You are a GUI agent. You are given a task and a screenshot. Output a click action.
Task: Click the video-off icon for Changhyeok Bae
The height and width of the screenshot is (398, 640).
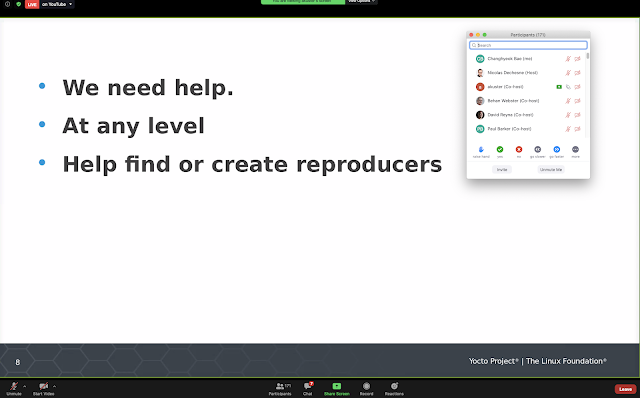(578, 59)
